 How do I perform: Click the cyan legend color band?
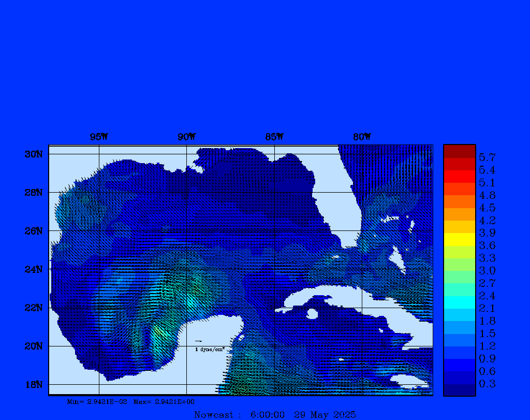pos(459,302)
